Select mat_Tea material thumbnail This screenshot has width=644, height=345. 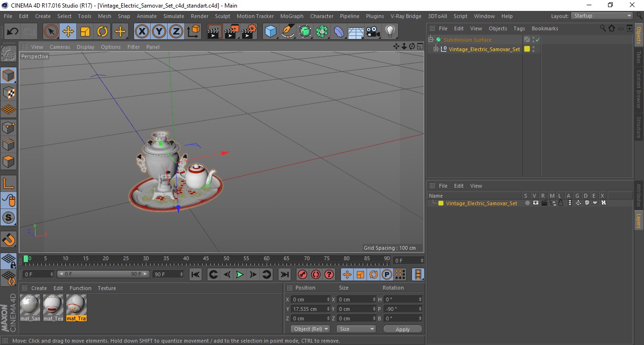pos(53,308)
